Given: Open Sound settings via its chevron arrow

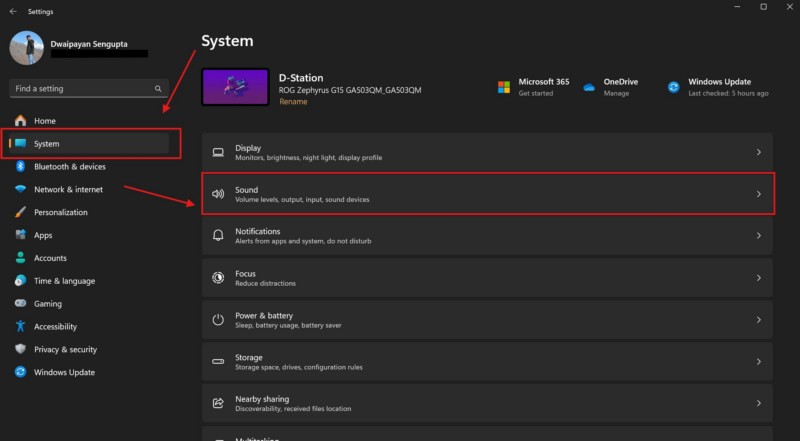Looking at the screenshot, I should 758,194.
